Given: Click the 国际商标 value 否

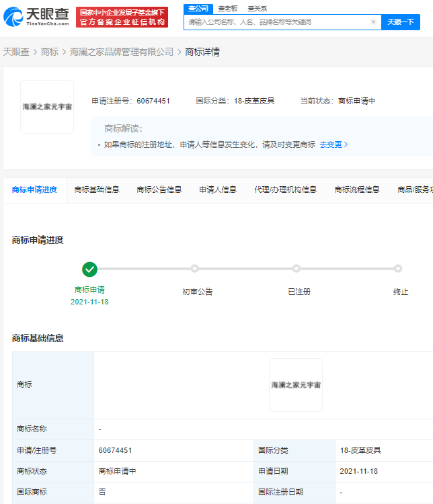Looking at the screenshot, I should (102, 492).
